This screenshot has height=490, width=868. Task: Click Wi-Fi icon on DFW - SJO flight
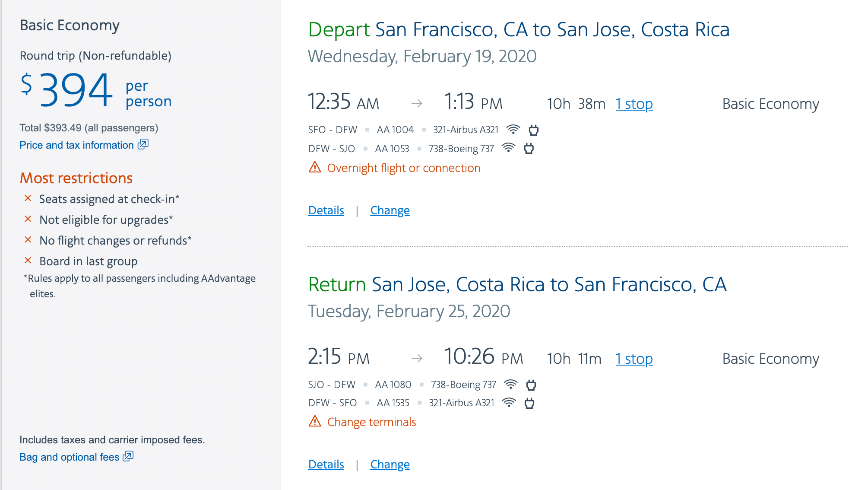click(x=509, y=148)
